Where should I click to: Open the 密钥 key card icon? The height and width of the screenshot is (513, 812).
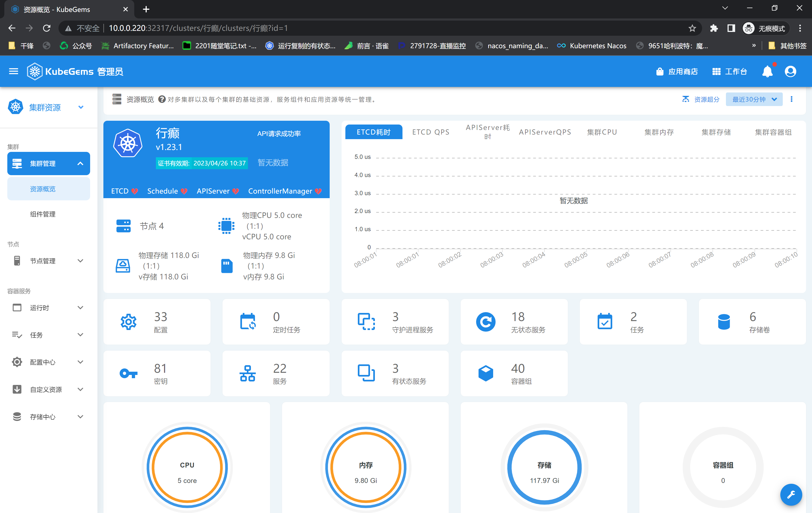[x=129, y=373]
